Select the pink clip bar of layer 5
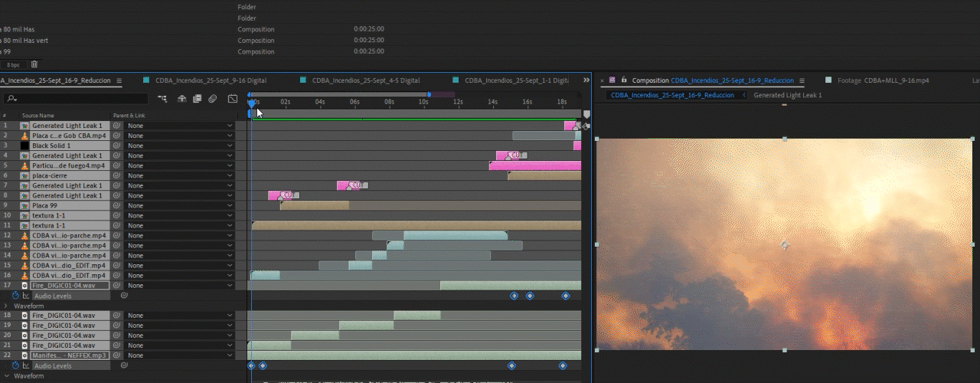 [x=535, y=165]
